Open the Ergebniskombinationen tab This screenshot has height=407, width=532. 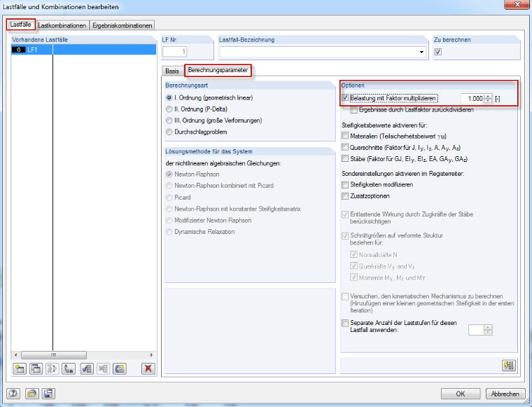[x=122, y=25]
